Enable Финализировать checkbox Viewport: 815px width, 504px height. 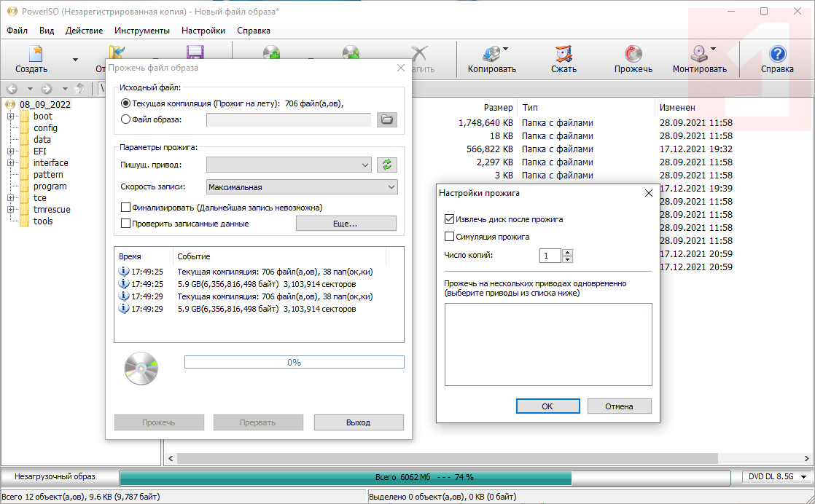click(x=125, y=208)
